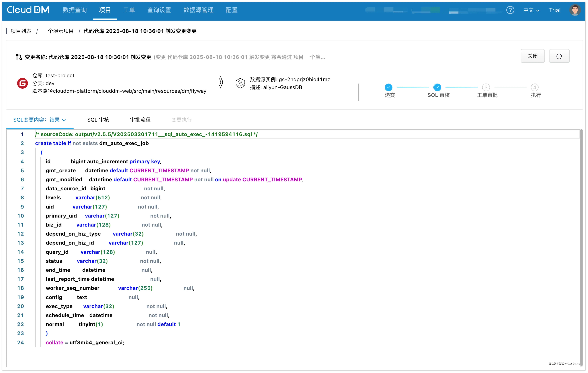This screenshot has width=588, height=373.
Task: Click step 4 执行 circle
Action: 535,87
